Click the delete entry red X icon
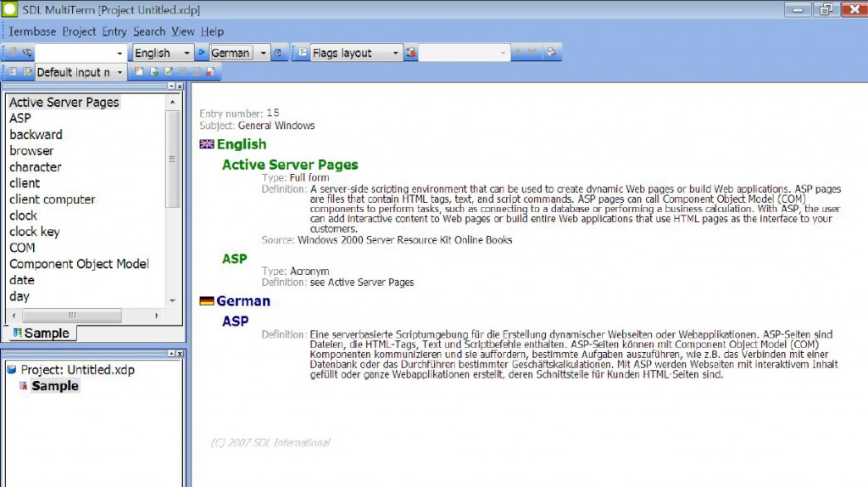868x487 pixels. tap(210, 72)
